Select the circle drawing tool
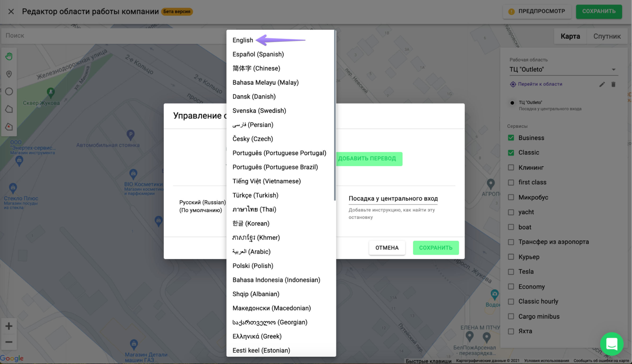632x364 pixels. [9, 91]
